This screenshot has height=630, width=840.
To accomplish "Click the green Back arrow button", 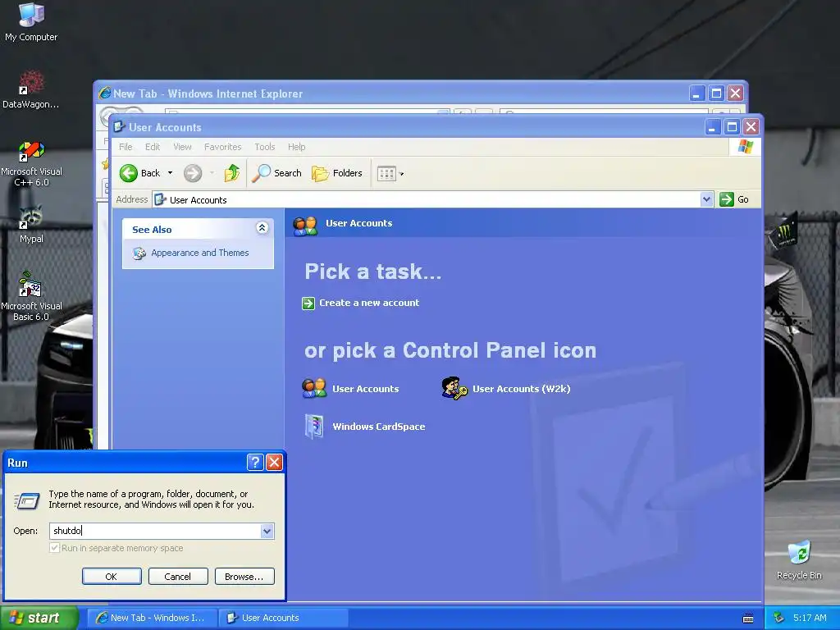I will (x=139, y=173).
